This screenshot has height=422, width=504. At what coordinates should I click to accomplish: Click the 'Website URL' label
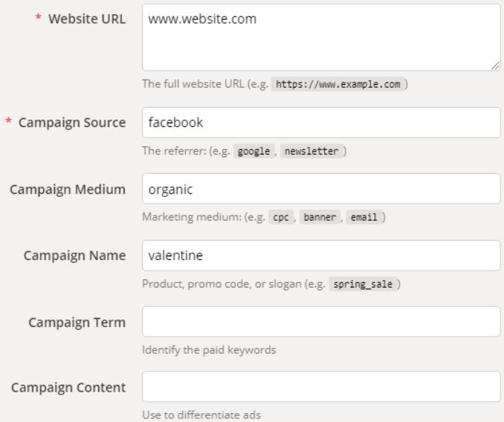87,19
